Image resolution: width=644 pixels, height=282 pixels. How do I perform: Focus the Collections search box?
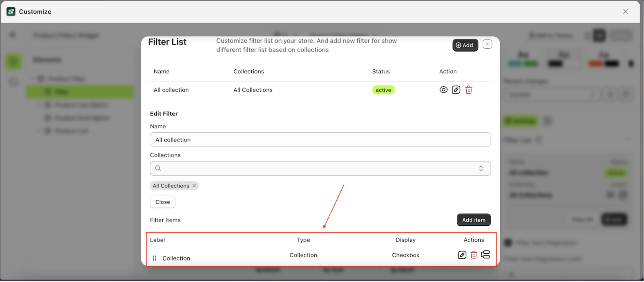point(310,168)
